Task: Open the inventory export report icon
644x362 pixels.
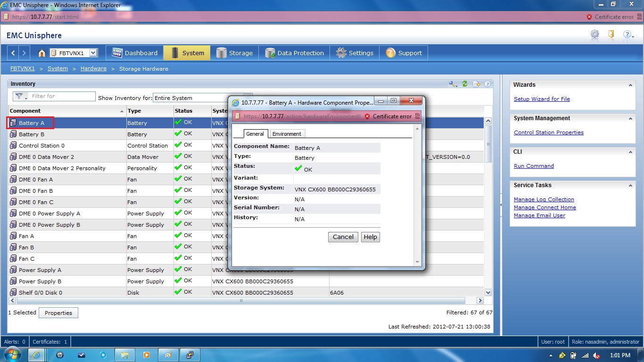Action: click(x=476, y=83)
